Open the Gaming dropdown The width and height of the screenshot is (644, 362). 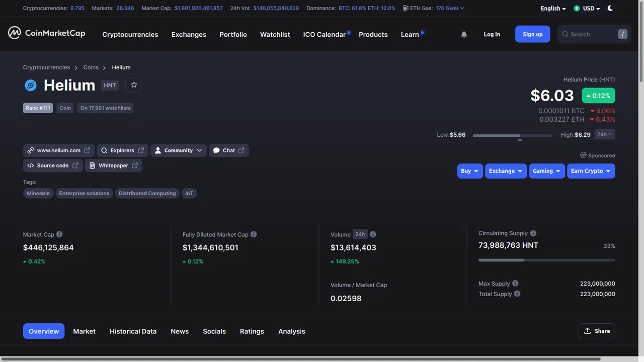(546, 171)
